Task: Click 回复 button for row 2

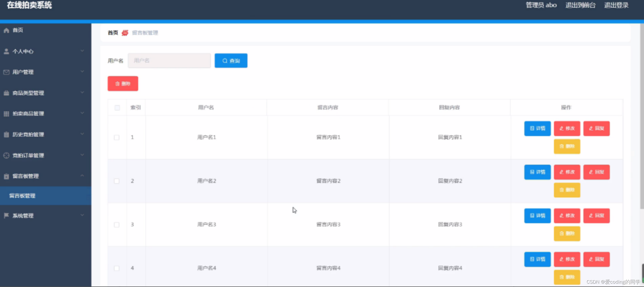Action: (x=596, y=172)
